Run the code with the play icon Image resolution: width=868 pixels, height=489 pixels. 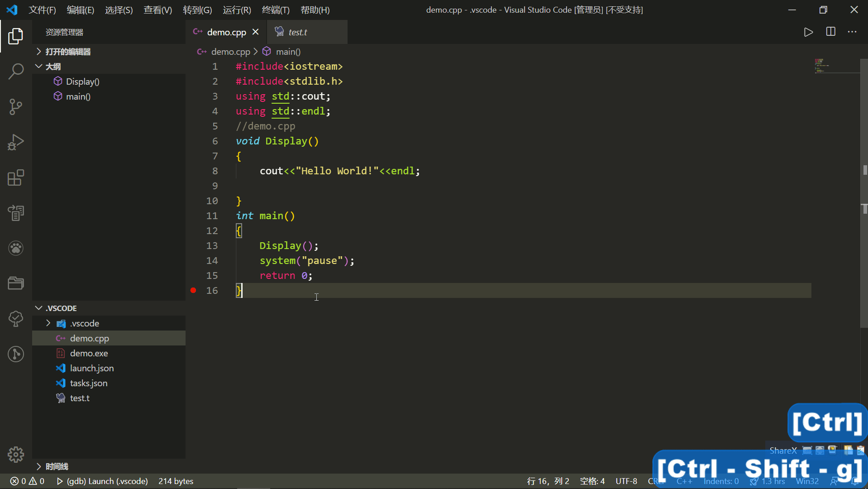pyautogui.click(x=808, y=32)
